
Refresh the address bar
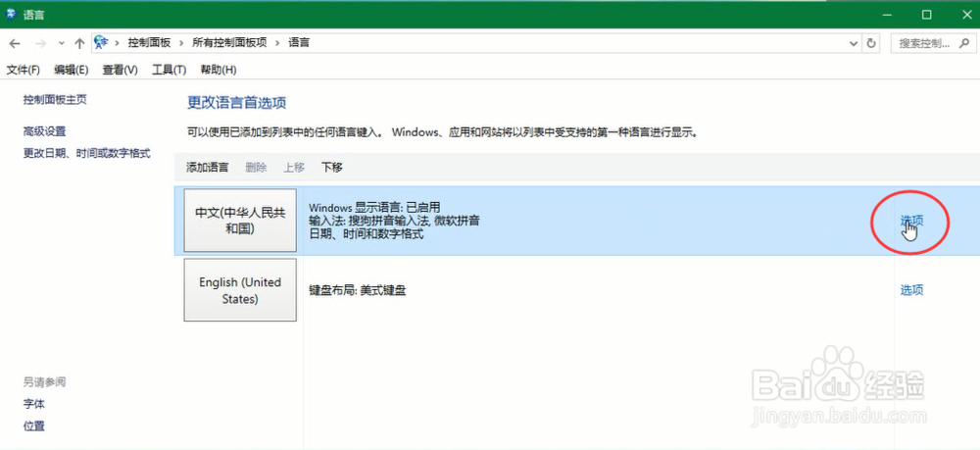870,43
